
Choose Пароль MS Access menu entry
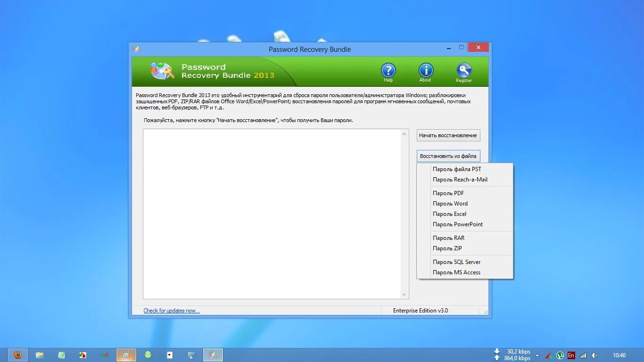[465, 272]
